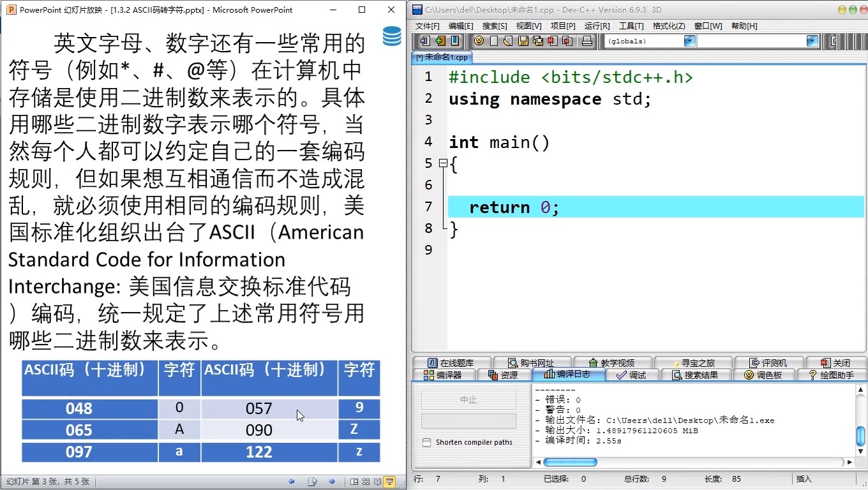868x490 pixels.
Task: Print the code using the printer icon
Action: [x=586, y=41]
